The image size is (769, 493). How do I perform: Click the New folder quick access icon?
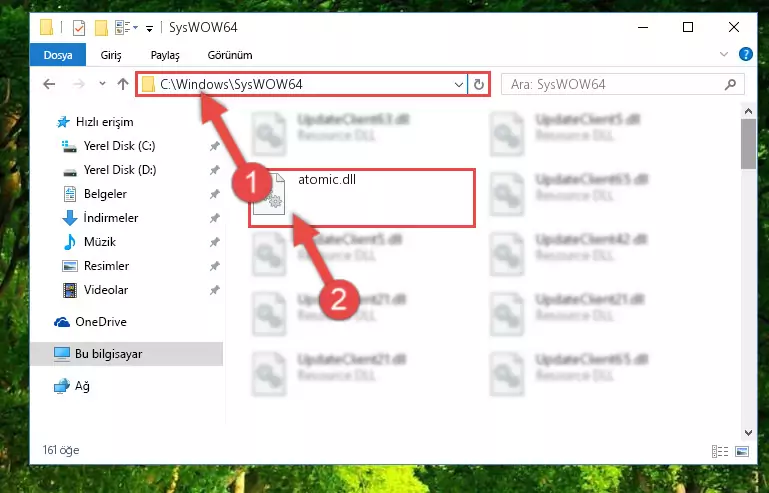click(x=101, y=27)
